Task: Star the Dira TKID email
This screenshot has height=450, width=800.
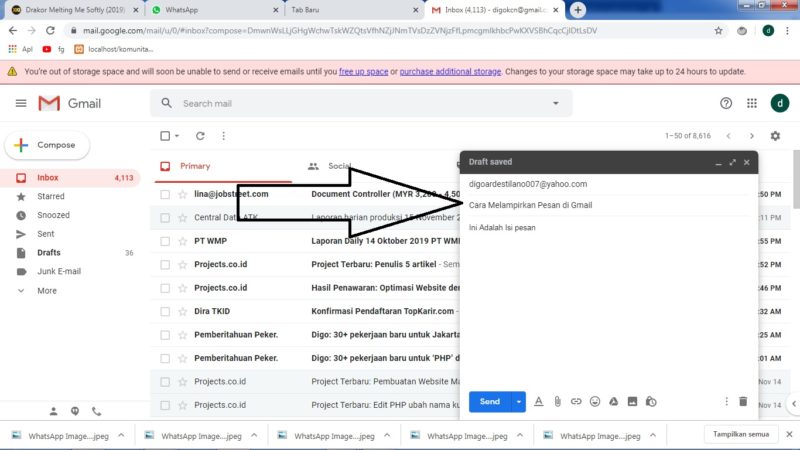Action: click(183, 312)
